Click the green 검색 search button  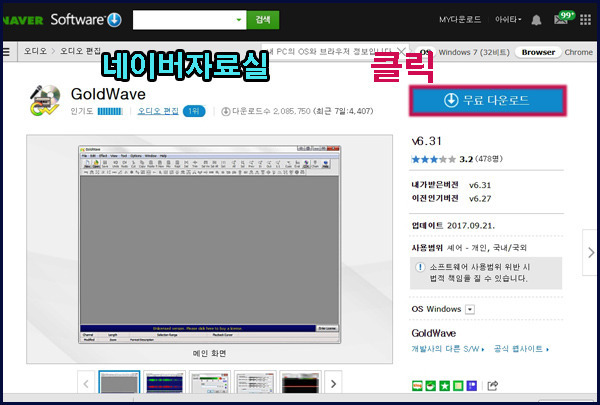click(x=263, y=20)
